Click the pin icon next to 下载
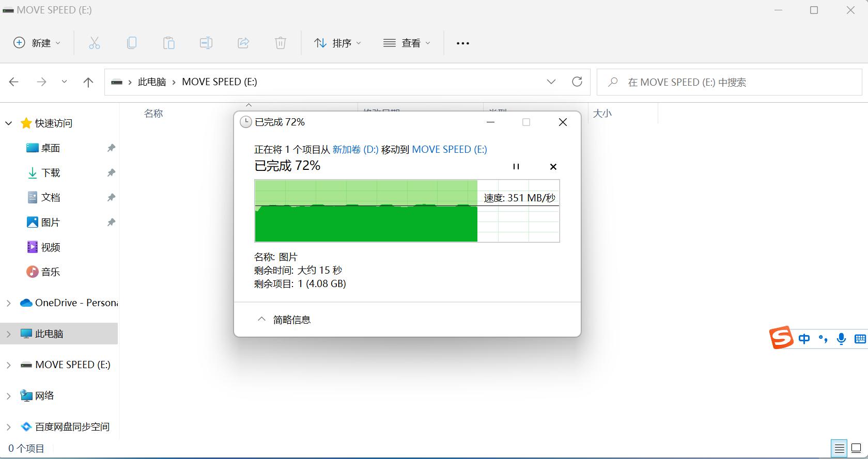The image size is (868, 459). pos(111,173)
